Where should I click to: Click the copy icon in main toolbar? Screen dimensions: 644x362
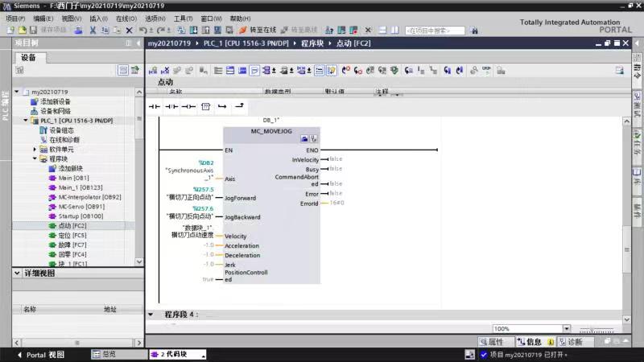pyautogui.click(x=105, y=30)
